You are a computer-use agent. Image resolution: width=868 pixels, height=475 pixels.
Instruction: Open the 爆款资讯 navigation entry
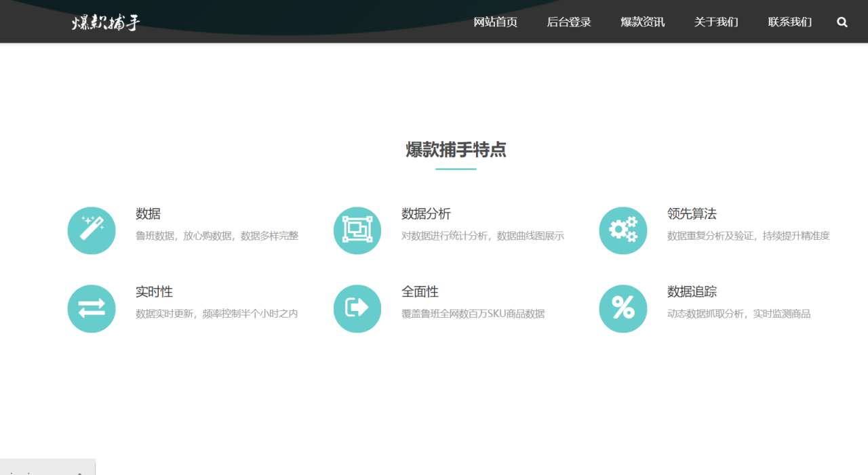[x=642, y=22]
